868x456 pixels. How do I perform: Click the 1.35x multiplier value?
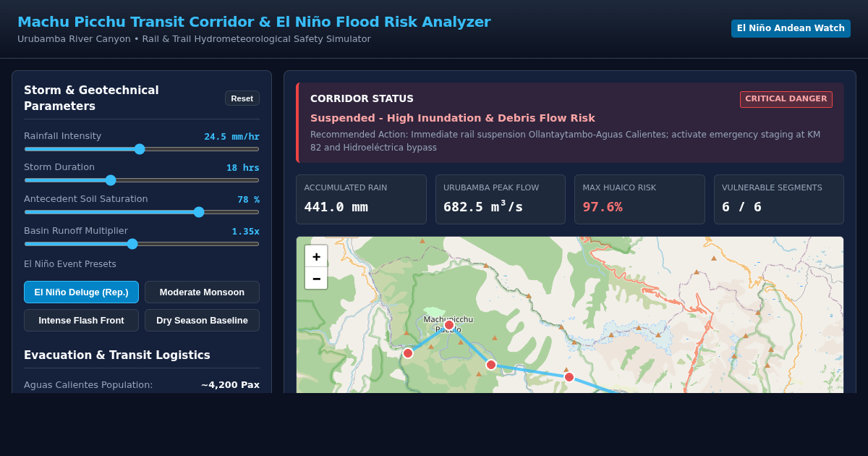coord(245,232)
